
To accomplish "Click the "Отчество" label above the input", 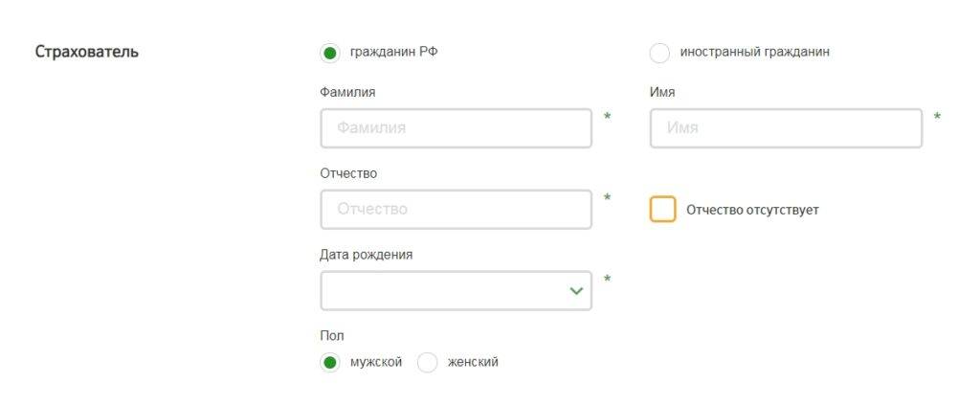I will pyautogui.click(x=348, y=173).
